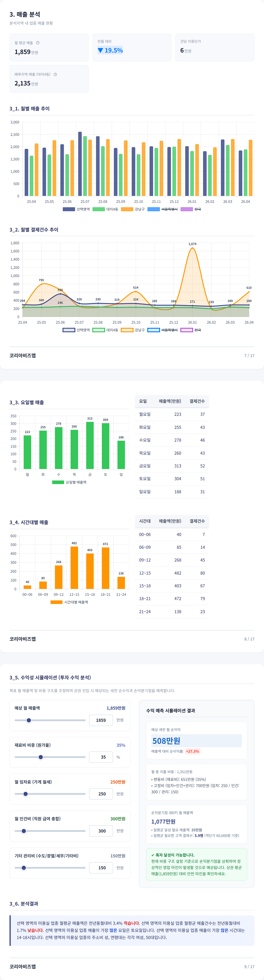Screen dimensions: 264x980
Task: Click the 시간대 header in time table
Action: point(145,521)
